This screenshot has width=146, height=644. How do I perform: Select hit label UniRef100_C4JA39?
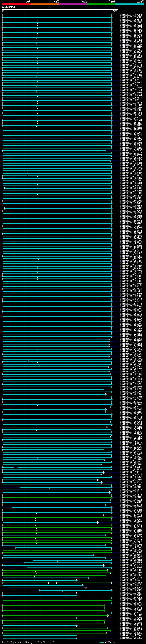(x=131, y=613)
